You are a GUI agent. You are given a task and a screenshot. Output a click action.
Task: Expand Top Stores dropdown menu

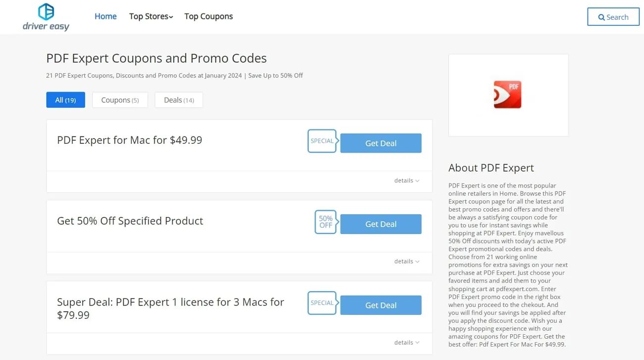click(x=151, y=16)
